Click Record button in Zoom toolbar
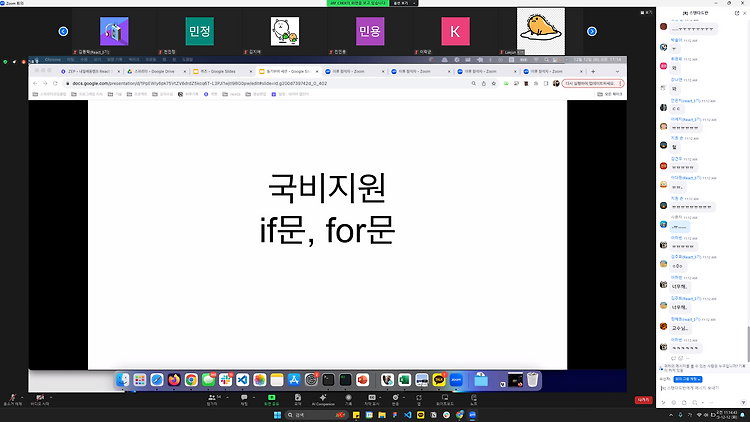Image resolution: width=750 pixels, height=422 pixels. [348, 399]
